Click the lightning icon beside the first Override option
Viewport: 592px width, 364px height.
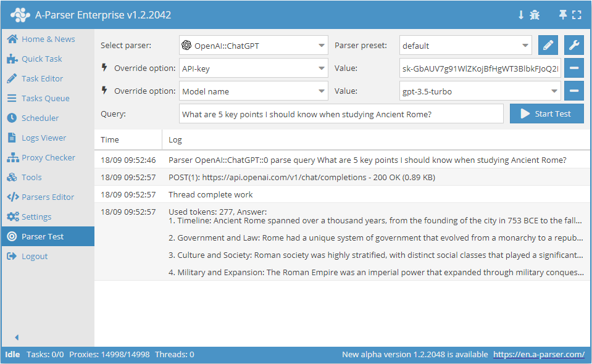click(103, 68)
